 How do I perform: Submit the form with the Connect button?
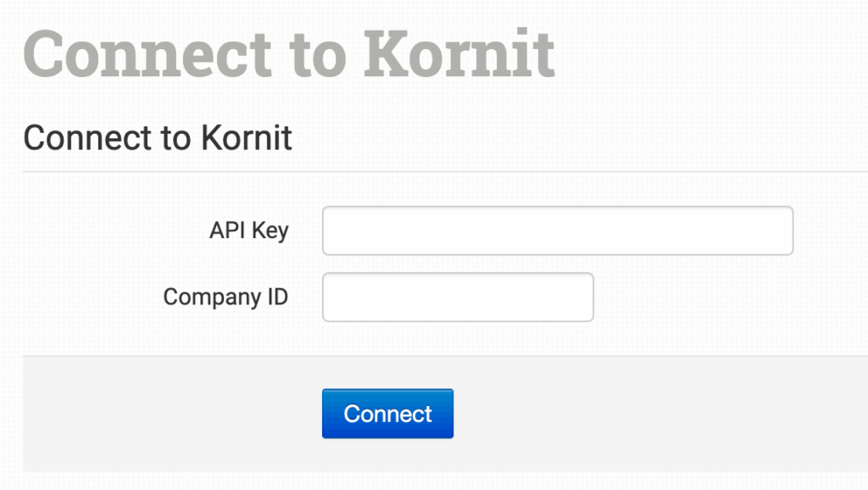click(x=387, y=414)
